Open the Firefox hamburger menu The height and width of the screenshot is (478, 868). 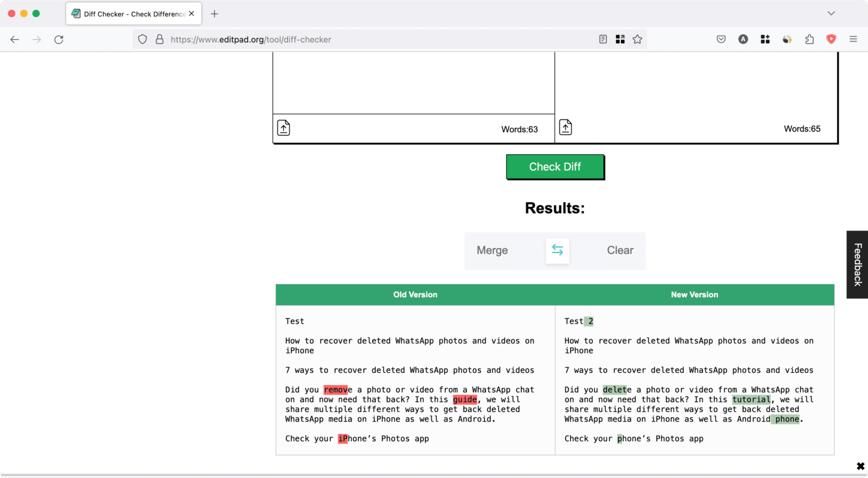point(853,40)
